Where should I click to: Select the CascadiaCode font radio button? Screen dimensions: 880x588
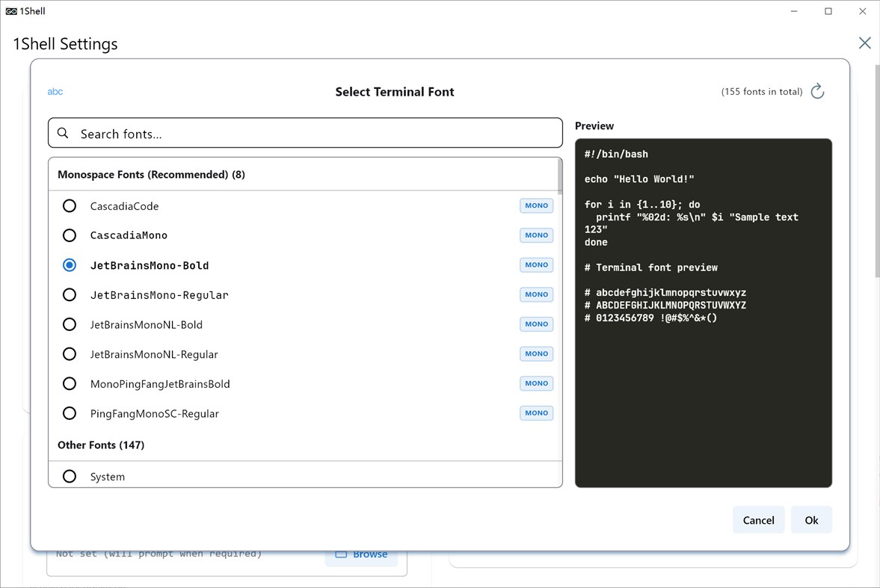point(70,206)
